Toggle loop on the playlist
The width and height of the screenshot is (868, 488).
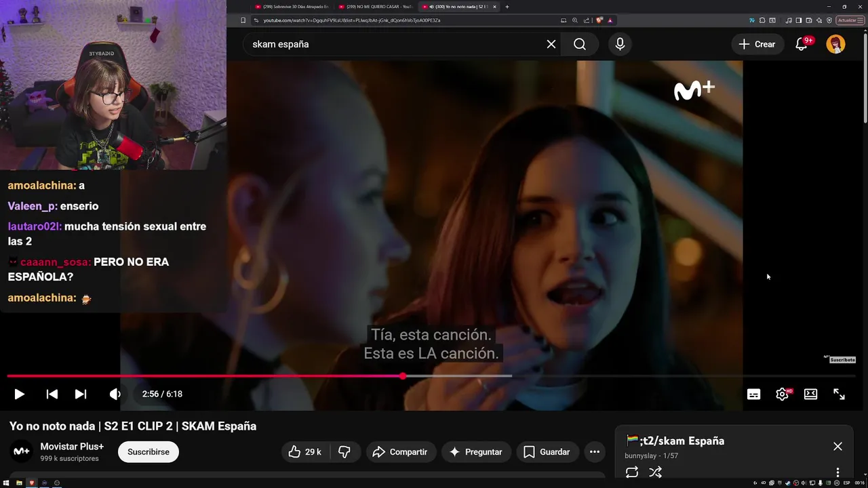pyautogui.click(x=632, y=472)
